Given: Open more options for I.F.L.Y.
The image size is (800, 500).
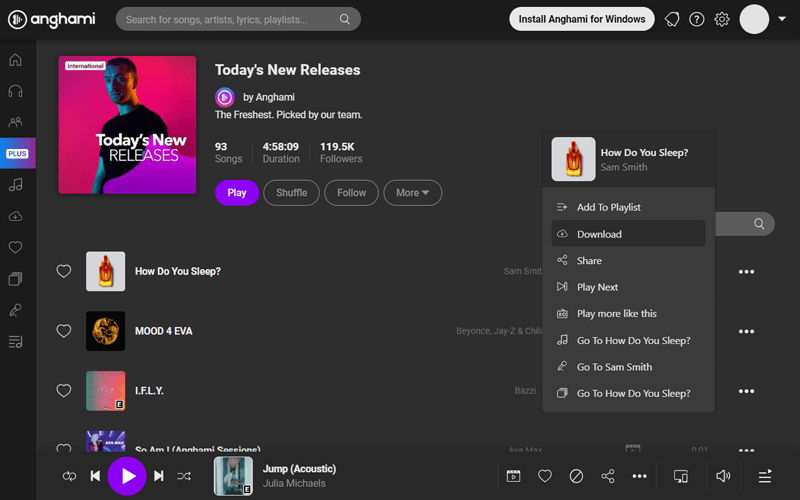Looking at the screenshot, I should click(746, 391).
